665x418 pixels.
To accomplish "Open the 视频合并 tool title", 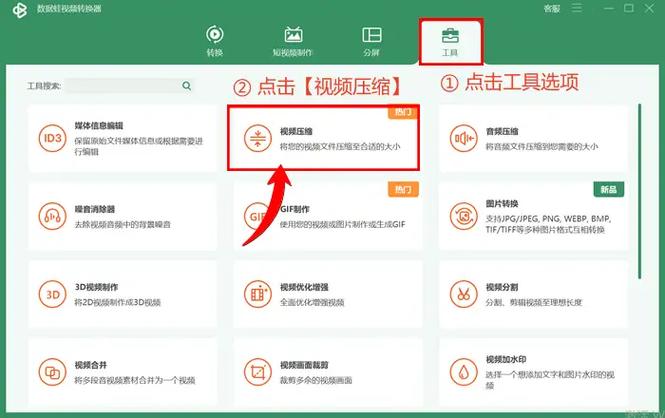I will coord(91,365).
